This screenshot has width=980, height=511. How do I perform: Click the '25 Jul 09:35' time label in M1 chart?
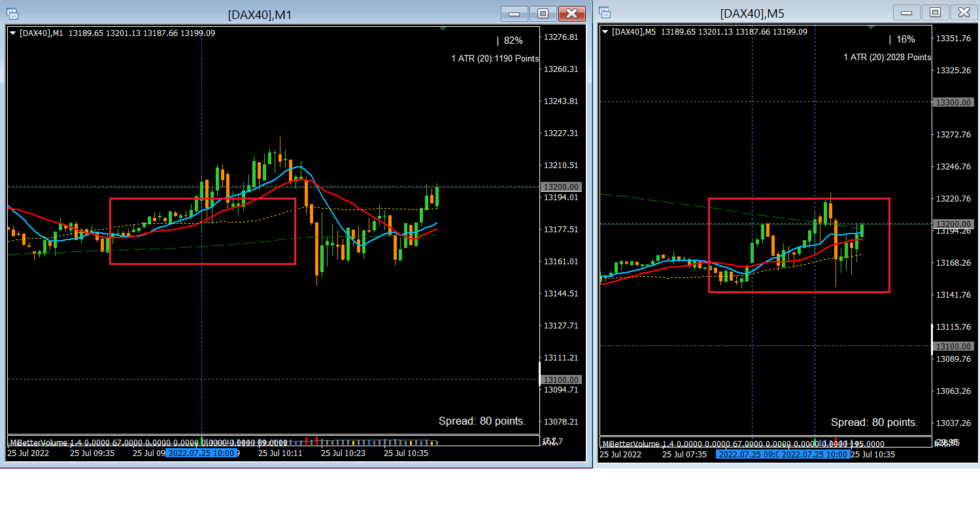point(92,453)
